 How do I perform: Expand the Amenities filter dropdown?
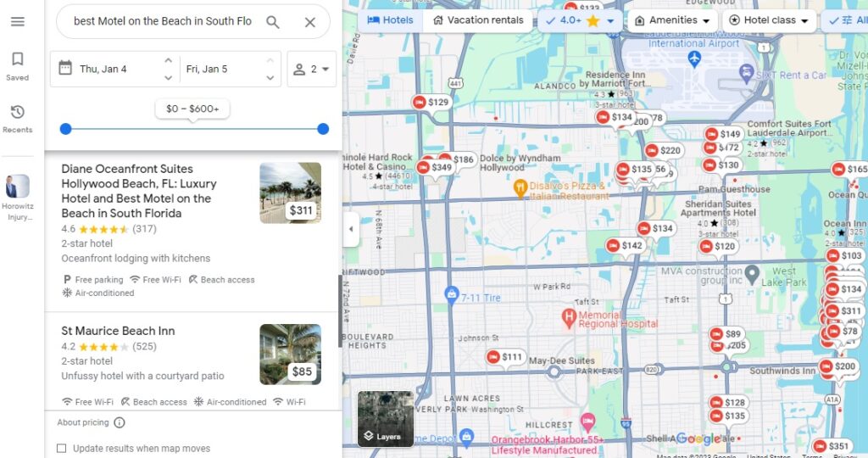(672, 20)
